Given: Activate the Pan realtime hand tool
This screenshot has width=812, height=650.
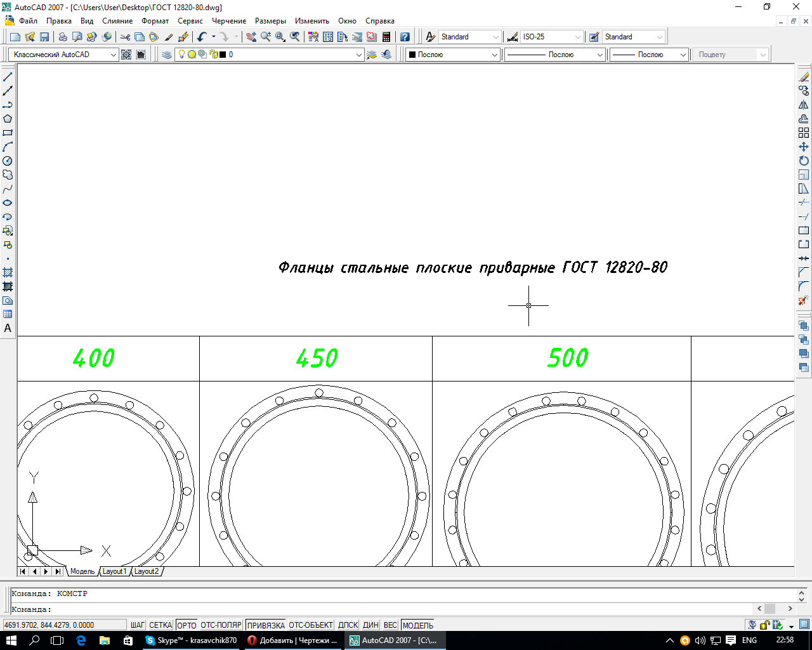Looking at the screenshot, I should 251,37.
